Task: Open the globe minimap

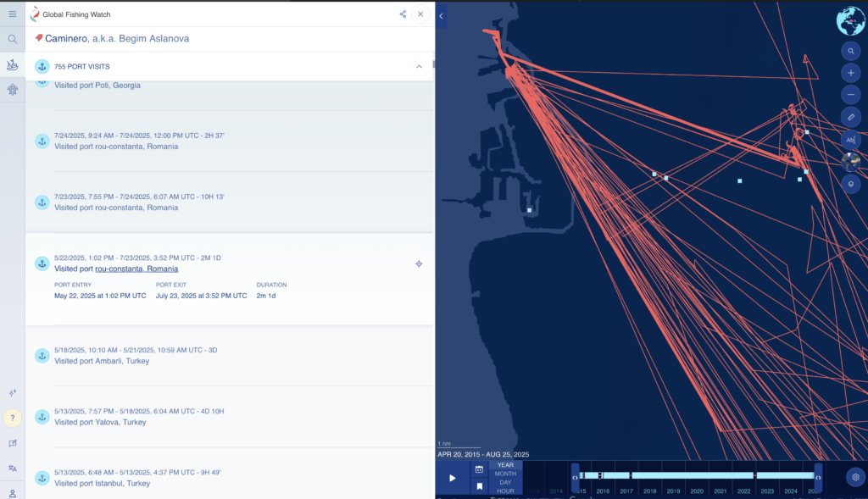Action: click(850, 20)
